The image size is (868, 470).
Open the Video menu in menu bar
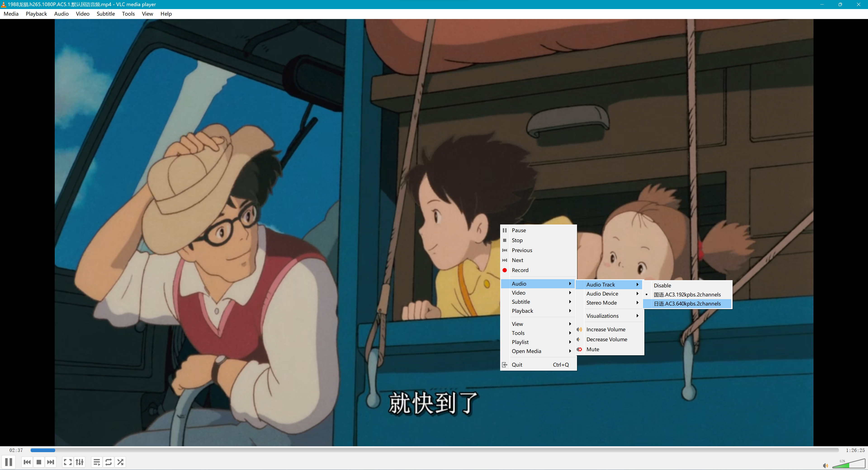(x=83, y=14)
